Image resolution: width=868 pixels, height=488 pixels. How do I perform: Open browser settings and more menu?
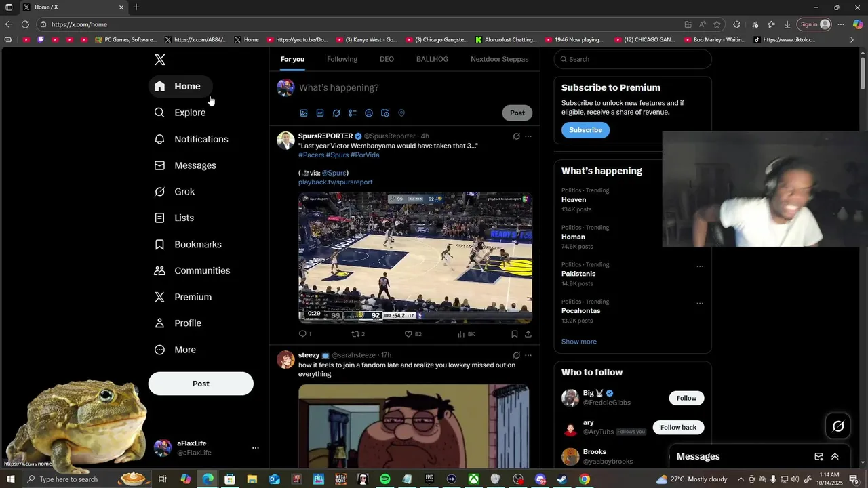click(x=841, y=24)
